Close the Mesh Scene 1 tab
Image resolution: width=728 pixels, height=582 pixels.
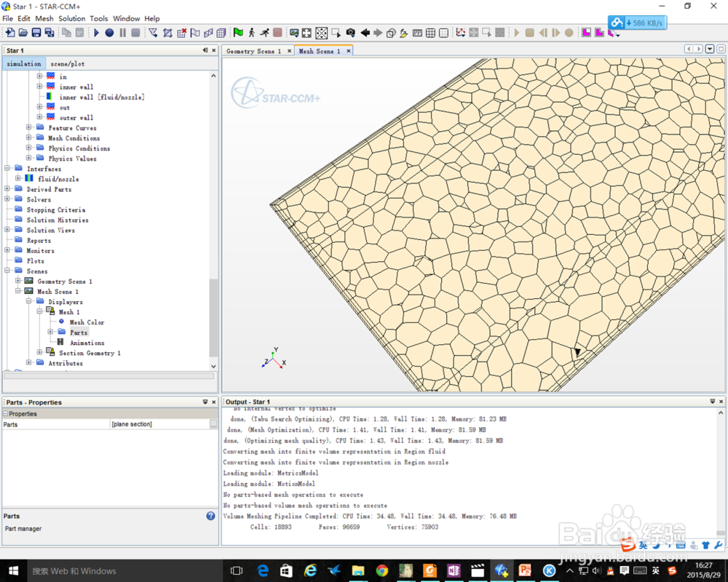(x=348, y=51)
